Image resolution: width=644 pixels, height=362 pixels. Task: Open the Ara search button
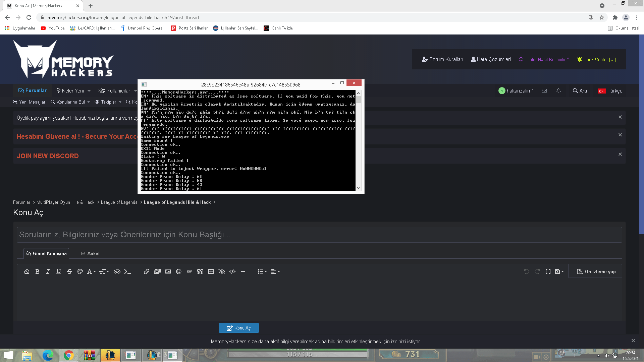click(580, 91)
